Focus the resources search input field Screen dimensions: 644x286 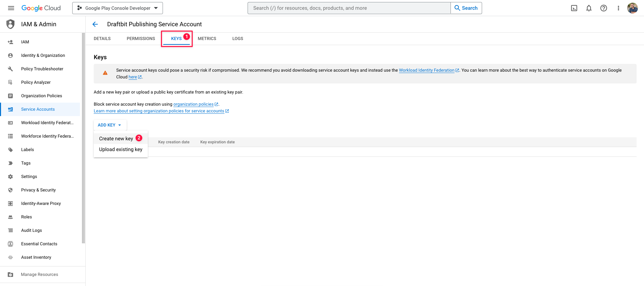pos(349,8)
